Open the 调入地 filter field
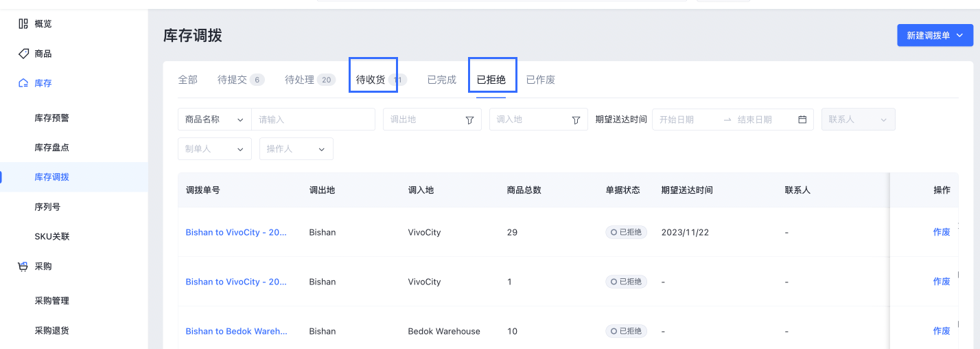Viewport: 980px width, 349px height. [538, 120]
